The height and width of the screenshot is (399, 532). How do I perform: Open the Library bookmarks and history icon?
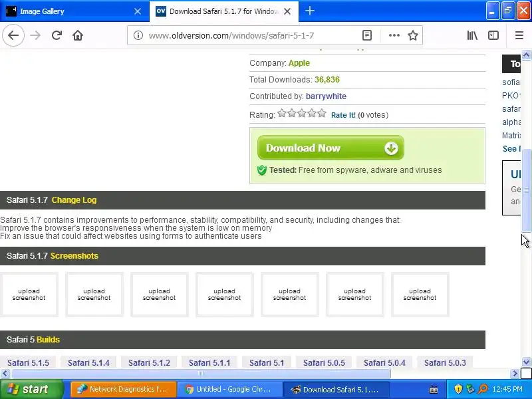click(472, 35)
